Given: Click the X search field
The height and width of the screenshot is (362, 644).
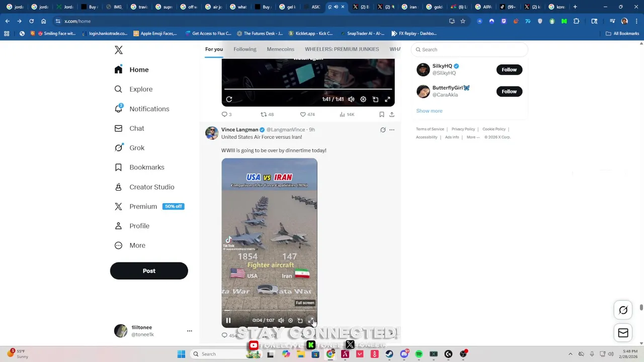Looking at the screenshot, I should (469, 49).
